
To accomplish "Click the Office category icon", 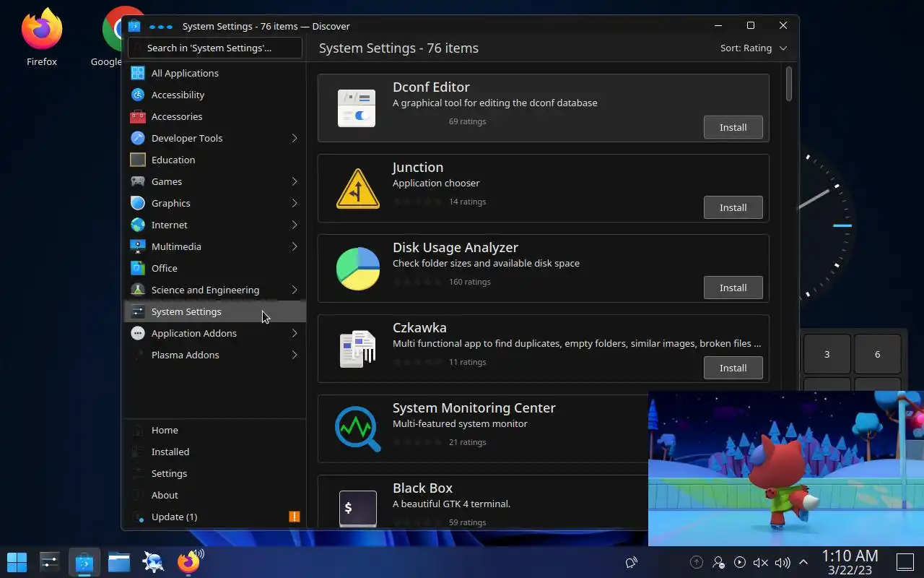I will pyautogui.click(x=138, y=268).
